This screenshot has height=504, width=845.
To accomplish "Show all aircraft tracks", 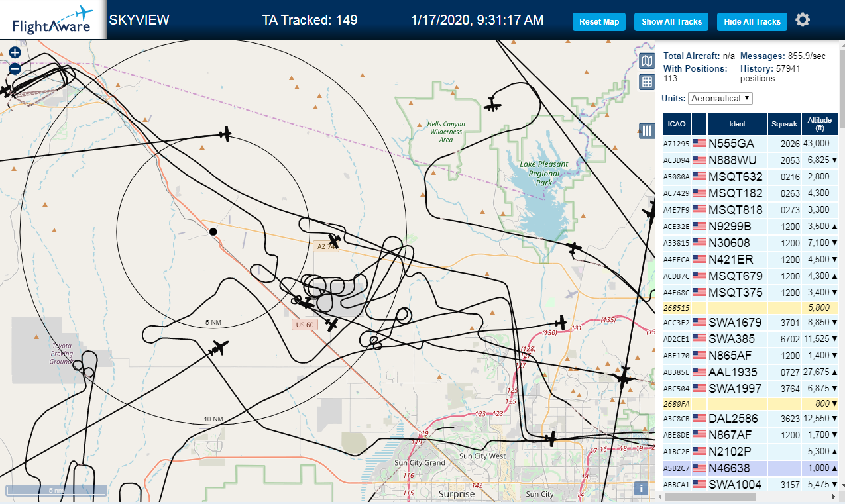I will (671, 22).
